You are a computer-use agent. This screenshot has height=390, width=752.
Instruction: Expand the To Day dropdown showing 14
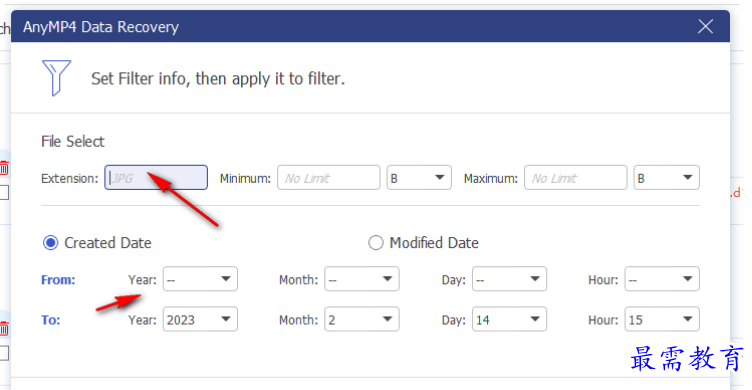[x=509, y=319]
